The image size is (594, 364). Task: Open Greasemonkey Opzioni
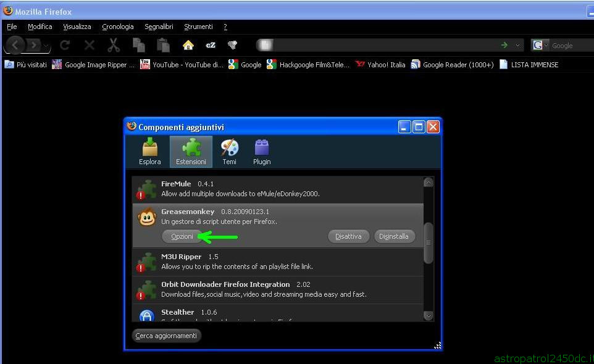(x=182, y=236)
